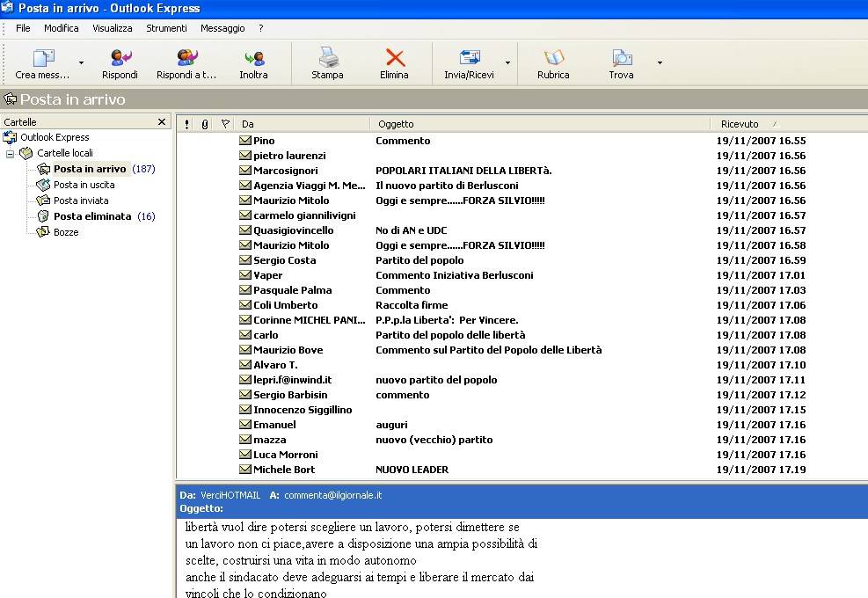Select message from Alvaro T.

click(522, 365)
